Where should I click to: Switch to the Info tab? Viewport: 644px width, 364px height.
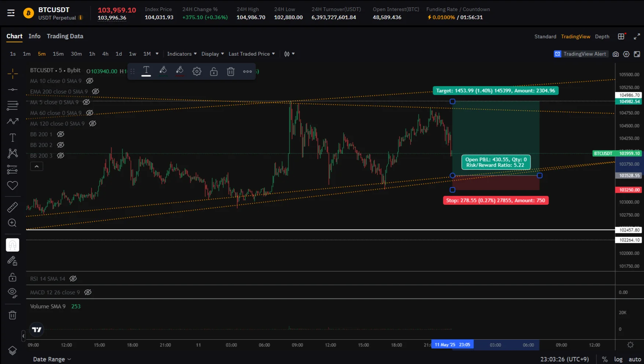(x=35, y=36)
